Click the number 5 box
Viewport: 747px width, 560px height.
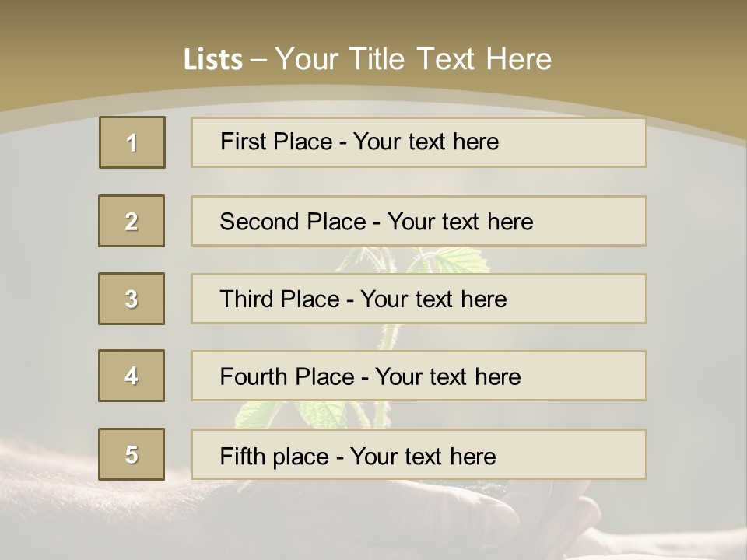(132, 454)
